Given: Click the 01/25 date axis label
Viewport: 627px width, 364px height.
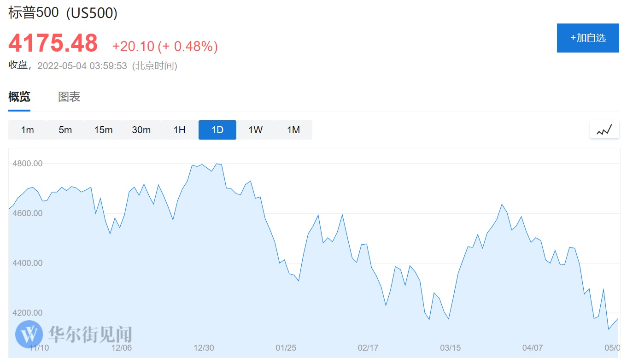Looking at the screenshot, I should pos(286,348).
